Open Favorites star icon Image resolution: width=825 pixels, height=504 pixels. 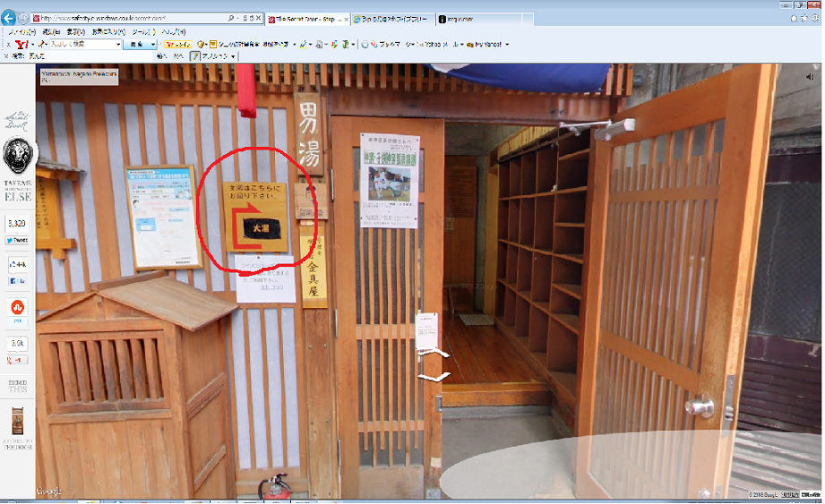pyautogui.click(x=804, y=19)
